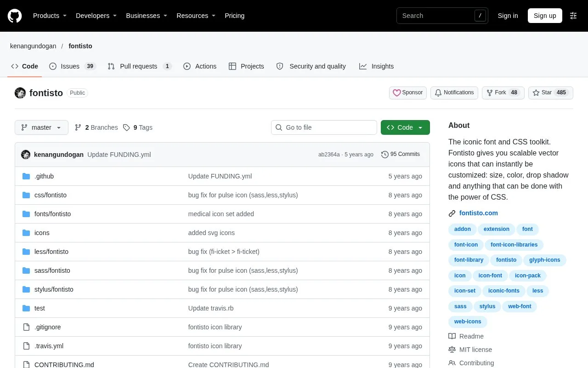This screenshot has height=368, width=588.
Task: Switch to the Pull requests tab
Action: [140, 66]
